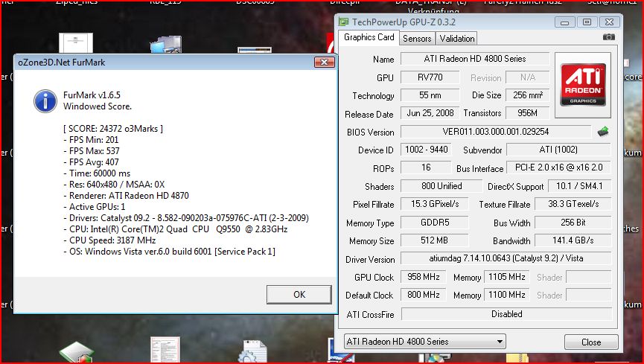Click the ATI Radeon Graphics logo

point(583,85)
